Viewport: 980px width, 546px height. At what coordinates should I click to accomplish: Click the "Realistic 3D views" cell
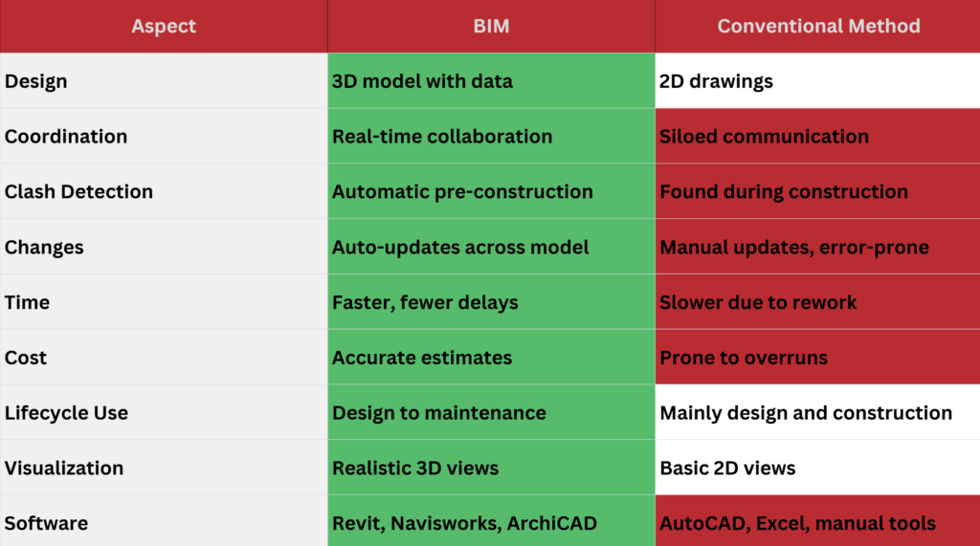pos(415,469)
